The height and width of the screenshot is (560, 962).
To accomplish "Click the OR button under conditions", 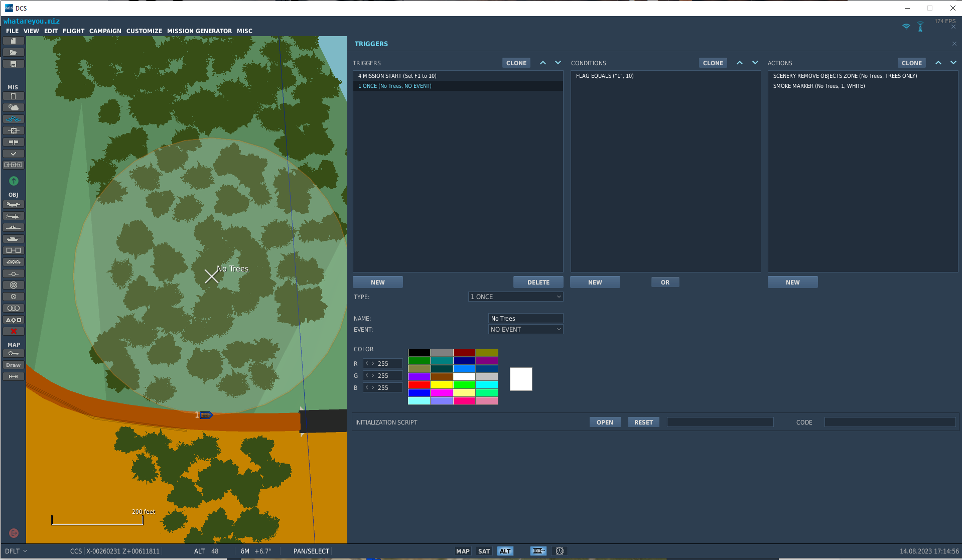I will [x=665, y=282].
